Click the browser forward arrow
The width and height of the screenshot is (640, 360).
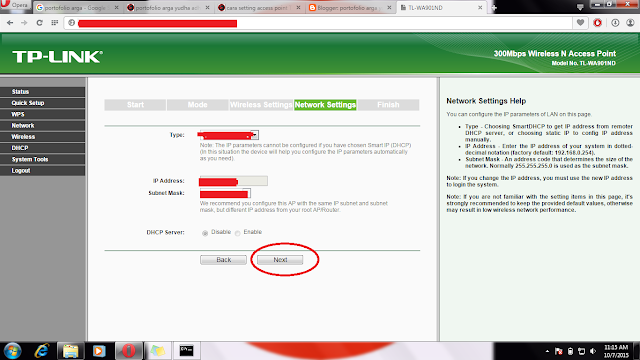pyautogui.click(x=24, y=23)
